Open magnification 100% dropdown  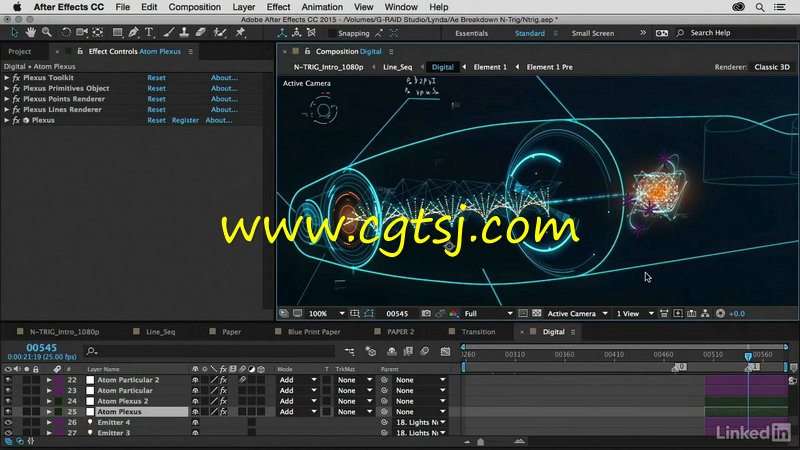click(327, 313)
